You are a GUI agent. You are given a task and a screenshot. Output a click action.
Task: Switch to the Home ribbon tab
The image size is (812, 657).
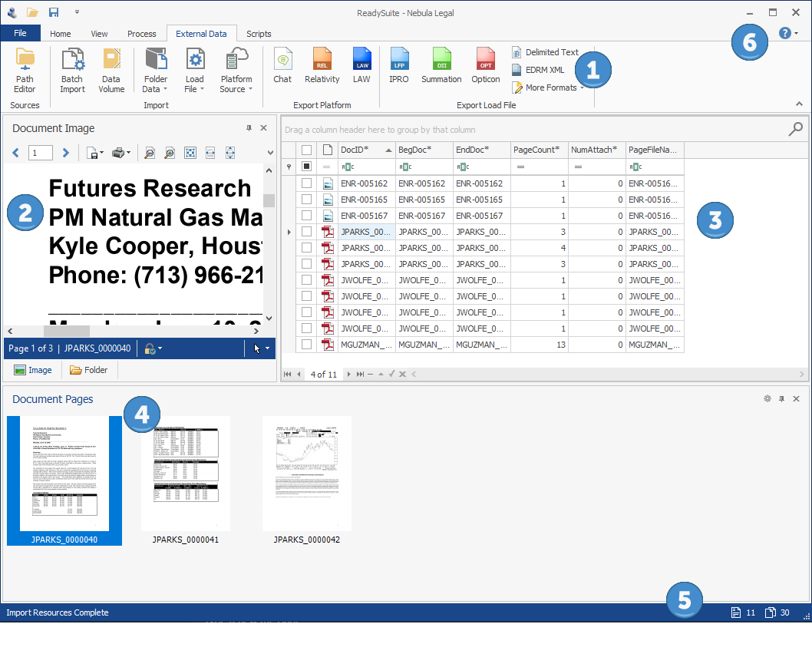click(61, 34)
